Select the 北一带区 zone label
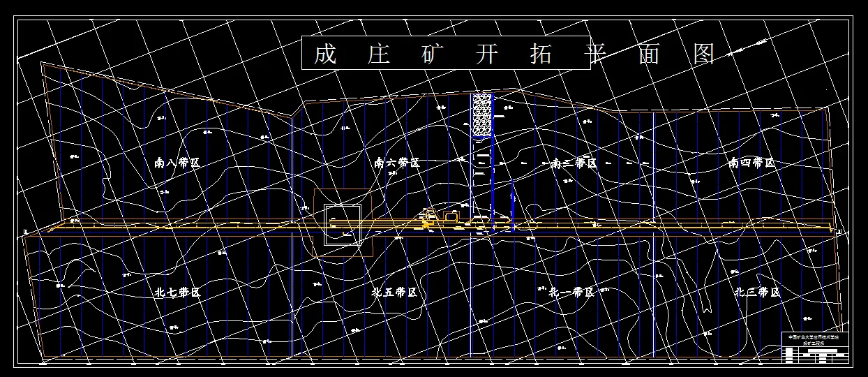 click(571, 292)
